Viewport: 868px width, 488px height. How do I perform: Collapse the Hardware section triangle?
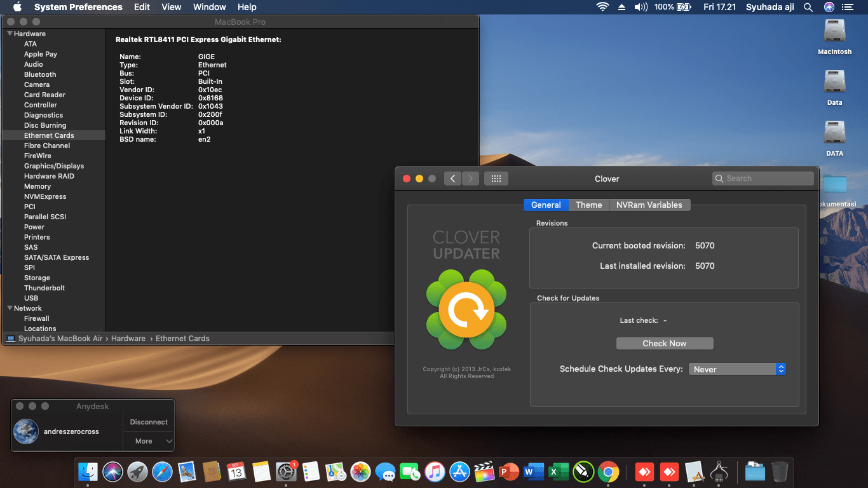[10, 34]
